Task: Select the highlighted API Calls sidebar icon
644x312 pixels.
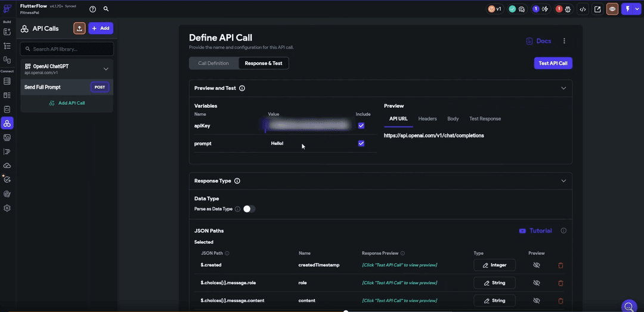Action: (7, 123)
